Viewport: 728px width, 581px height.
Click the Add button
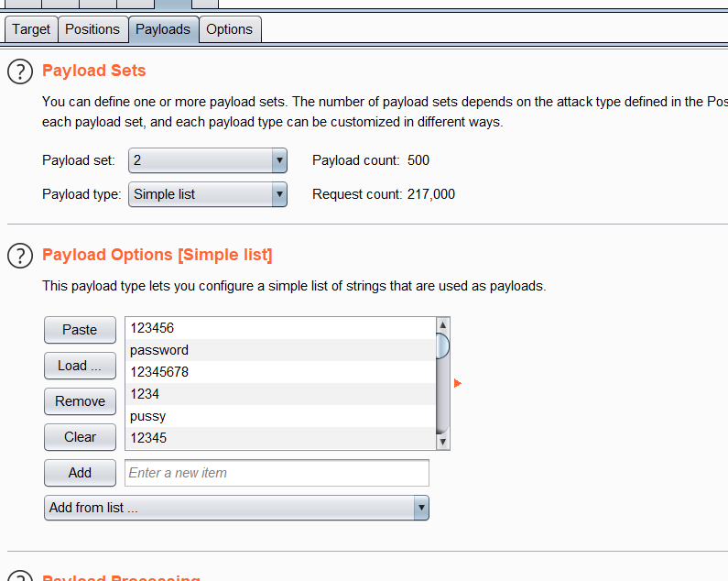point(80,473)
